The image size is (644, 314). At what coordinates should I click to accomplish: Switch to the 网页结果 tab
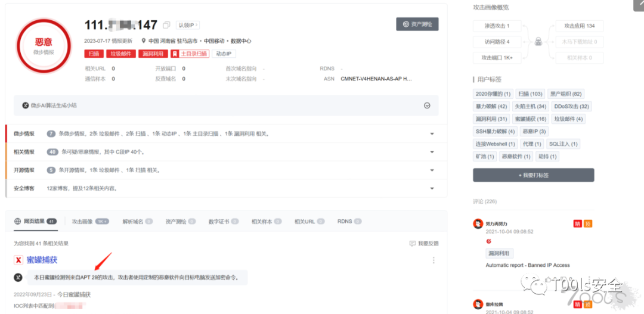[35, 221]
